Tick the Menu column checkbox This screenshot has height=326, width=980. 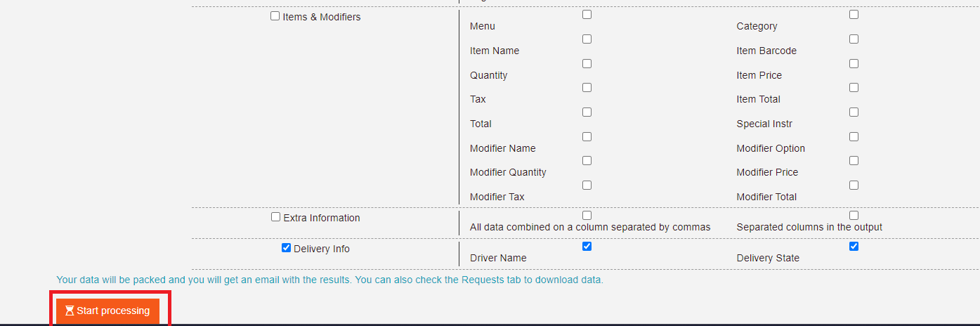click(587, 14)
